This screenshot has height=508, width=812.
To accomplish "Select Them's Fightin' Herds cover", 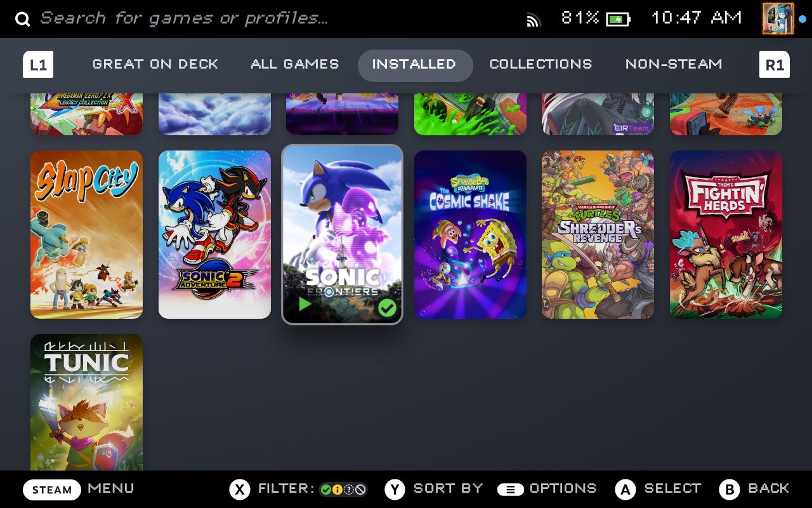I will pos(726,234).
